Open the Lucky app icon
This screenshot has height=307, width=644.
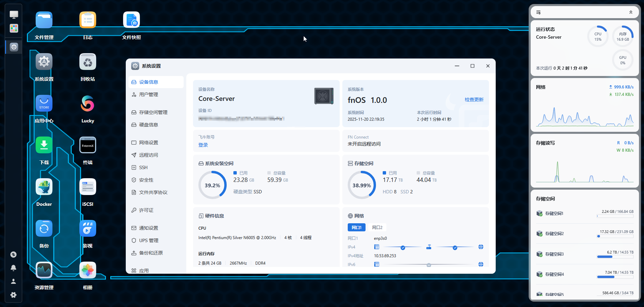(88, 104)
